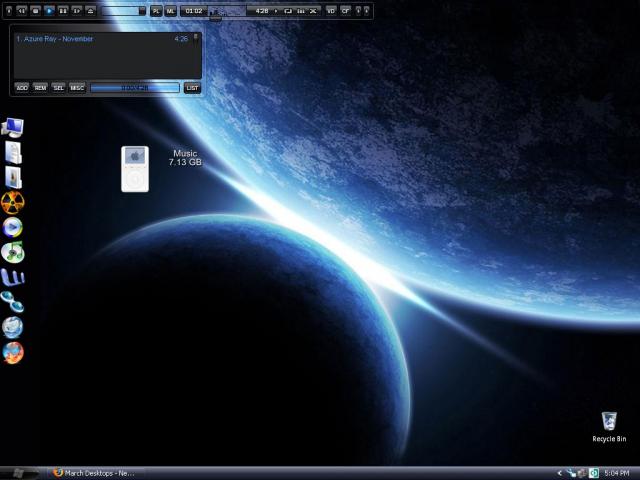
Task: Click the 5:04 PM clock
Action: point(616,473)
